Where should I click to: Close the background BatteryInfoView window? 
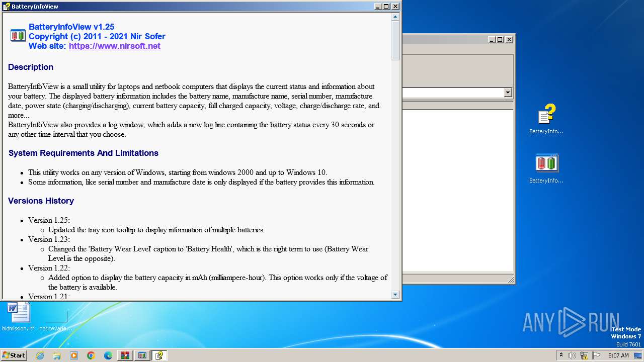click(x=509, y=39)
